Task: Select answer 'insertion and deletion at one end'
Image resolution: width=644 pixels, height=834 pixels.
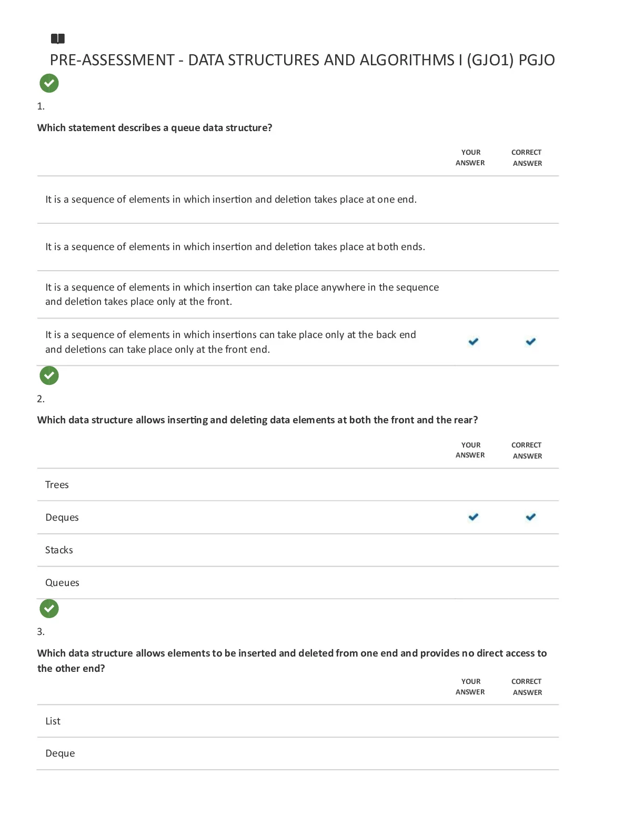Action: tap(298, 200)
